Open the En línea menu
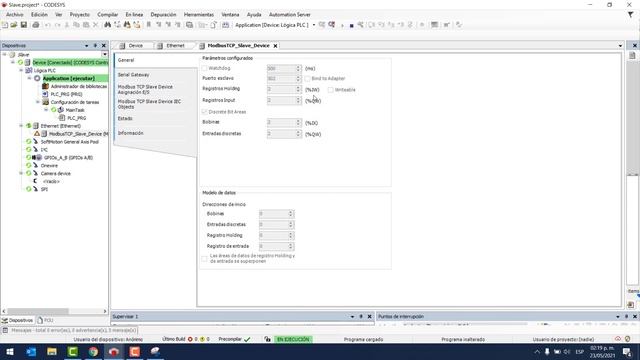This screenshot has width=640, height=360. point(134,15)
